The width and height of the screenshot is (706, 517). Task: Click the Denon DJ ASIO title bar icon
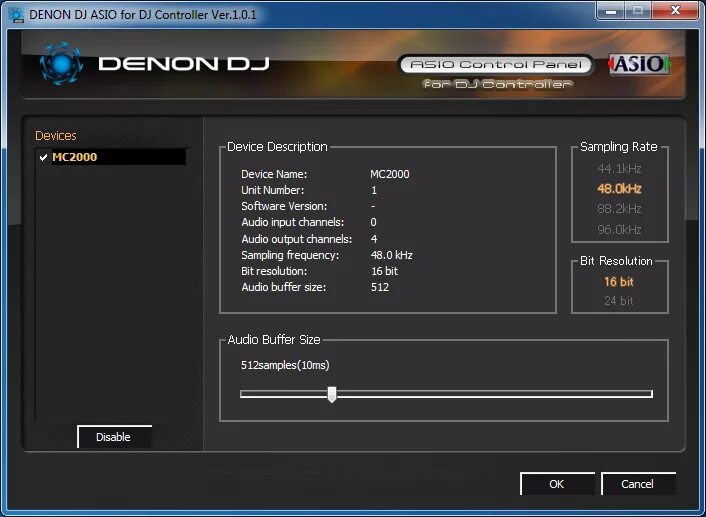pos(16,15)
